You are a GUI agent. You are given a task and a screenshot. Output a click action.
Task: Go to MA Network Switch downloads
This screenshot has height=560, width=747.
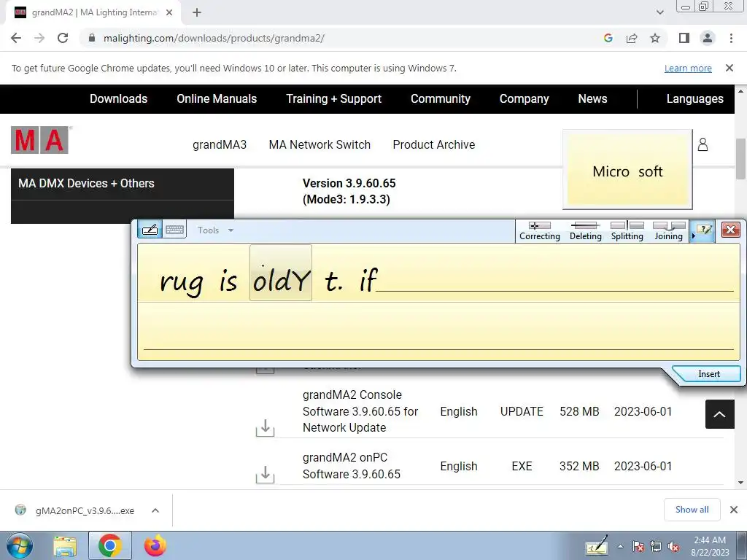point(320,144)
